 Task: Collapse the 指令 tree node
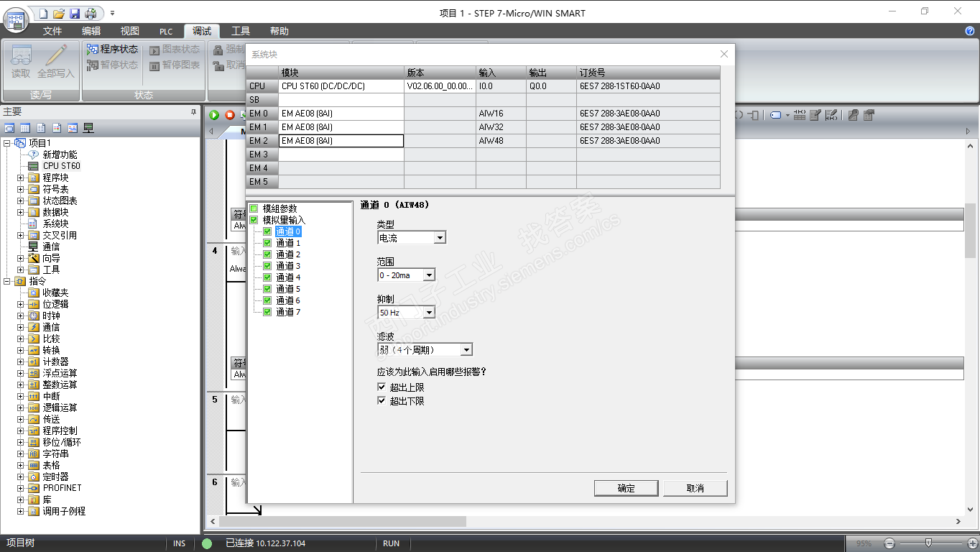tap(7, 281)
